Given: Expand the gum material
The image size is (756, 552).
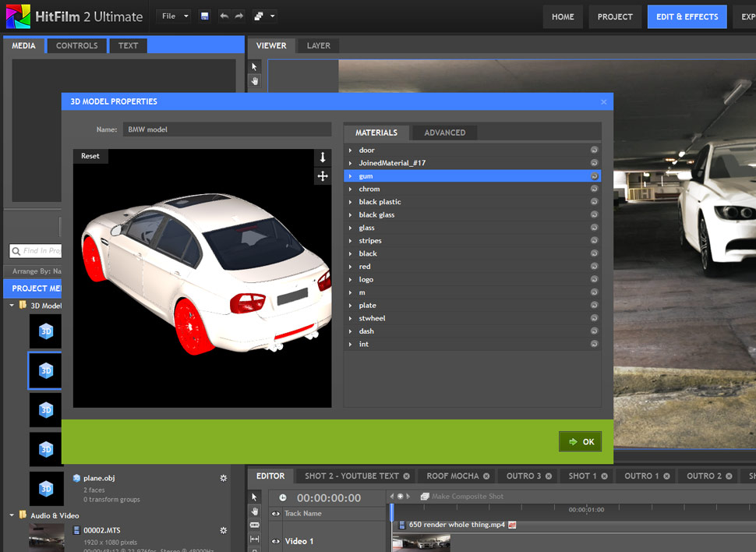Looking at the screenshot, I should click(x=351, y=176).
